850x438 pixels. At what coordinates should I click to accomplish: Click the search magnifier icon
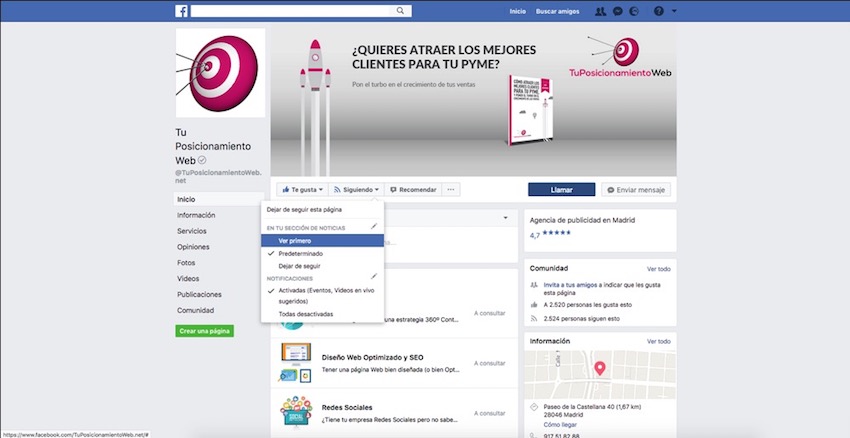pos(400,11)
